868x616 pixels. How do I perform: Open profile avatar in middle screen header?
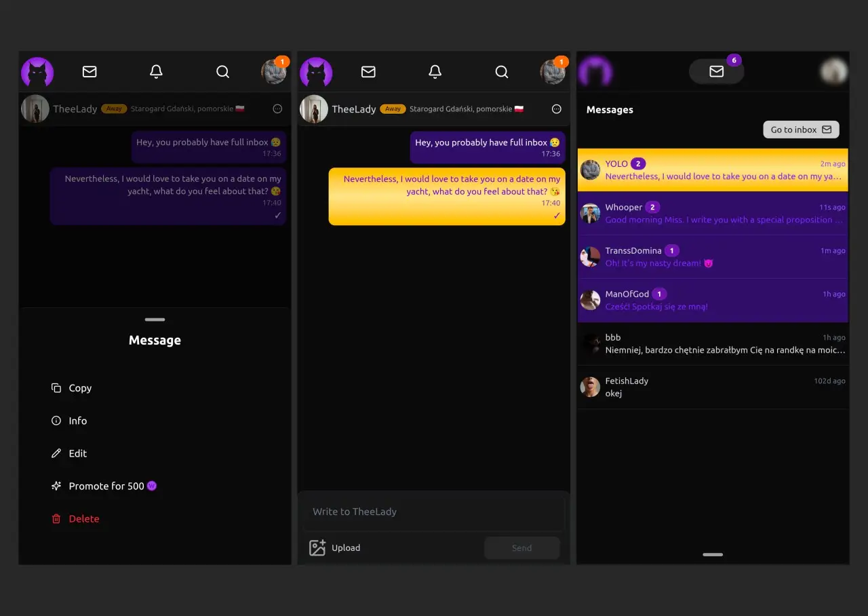pyautogui.click(x=553, y=71)
